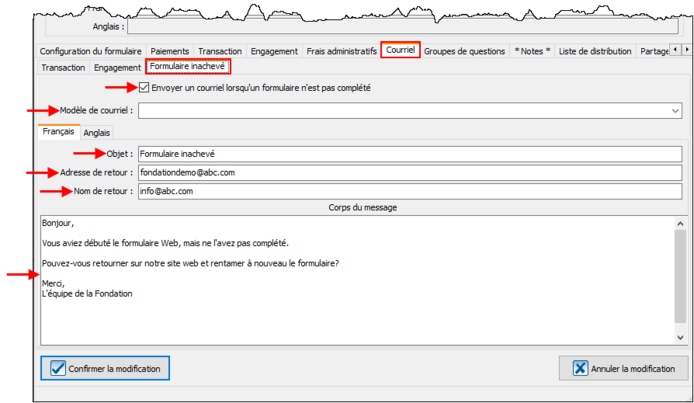Viewport: 694px width, 403px height.
Task: Click the Objet input field
Action: (409, 154)
